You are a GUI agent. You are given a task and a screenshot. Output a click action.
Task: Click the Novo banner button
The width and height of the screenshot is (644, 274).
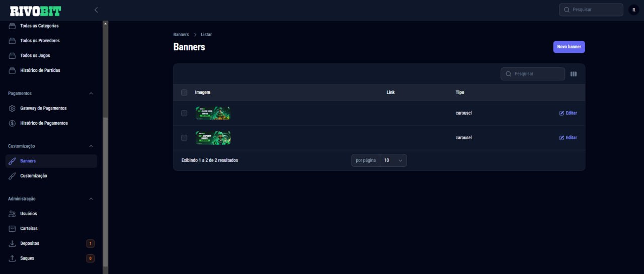pyautogui.click(x=569, y=47)
